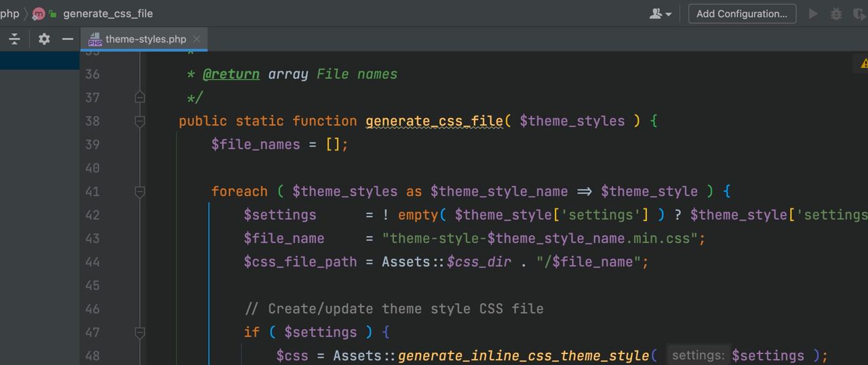Click the $css variable on line 48

(x=292, y=356)
